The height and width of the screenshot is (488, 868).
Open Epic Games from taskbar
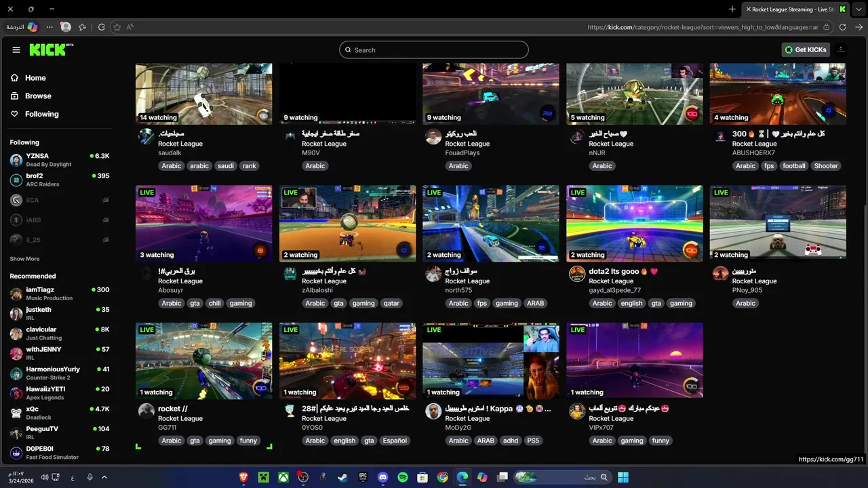click(x=363, y=477)
